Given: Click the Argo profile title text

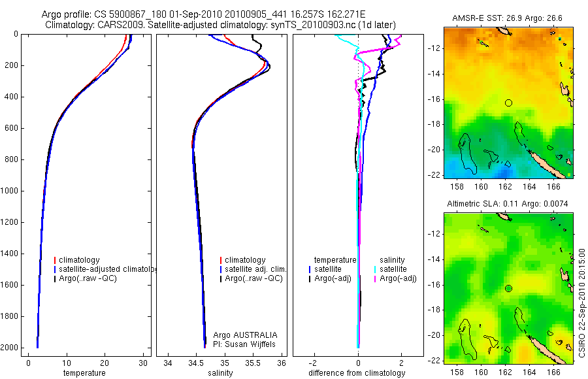Looking at the screenshot, I should [203, 14].
